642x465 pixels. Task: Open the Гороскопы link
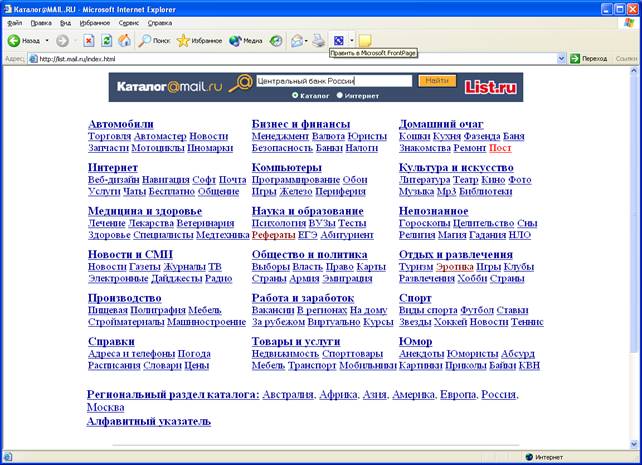[425, 223]
